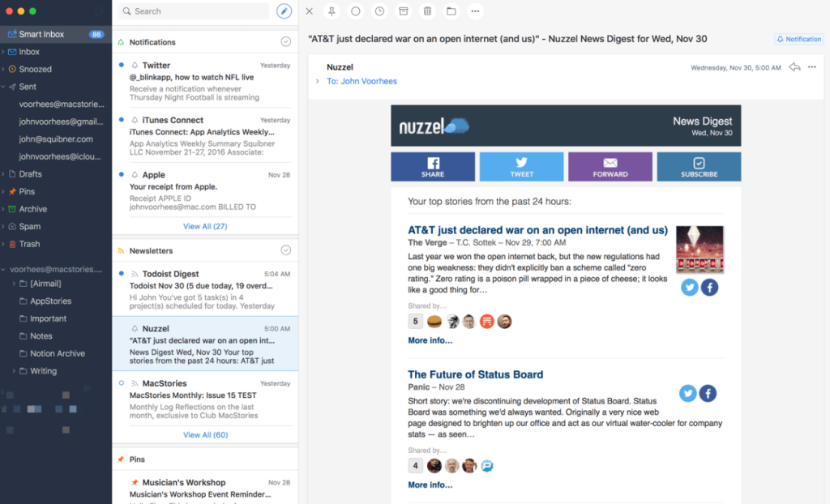
Task: Tweet the Status Board story icon
Action: click(687, 393)
